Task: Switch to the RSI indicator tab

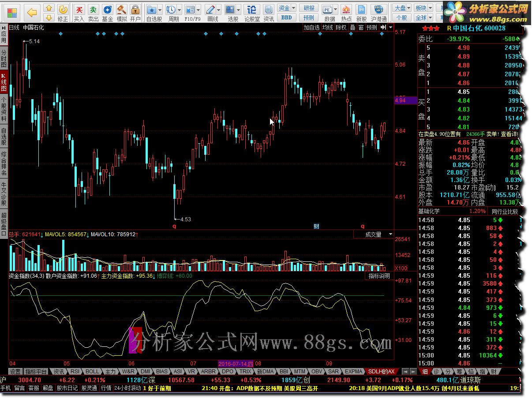Action: pos(75,372)
